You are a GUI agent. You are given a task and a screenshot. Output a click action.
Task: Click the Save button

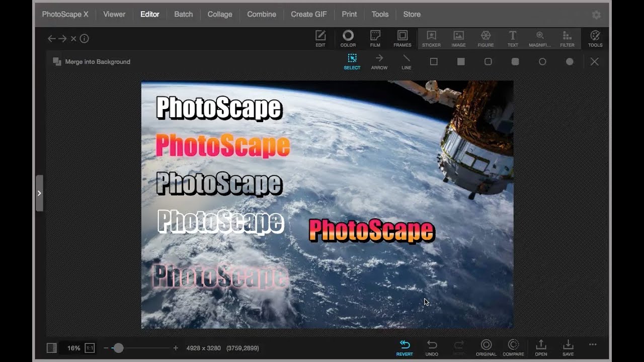tap(568, 347)
